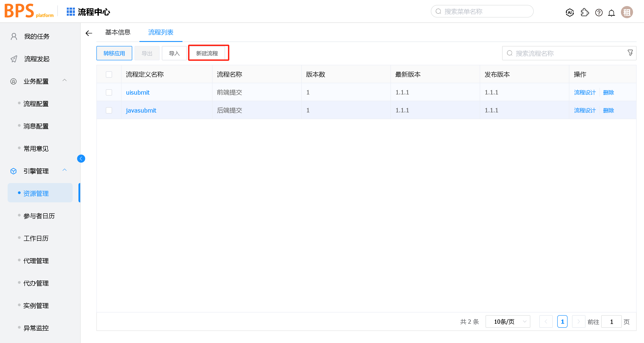Click the user avatar icon
The height and width of the screenshot is (343, 644).
coord(627,12)
